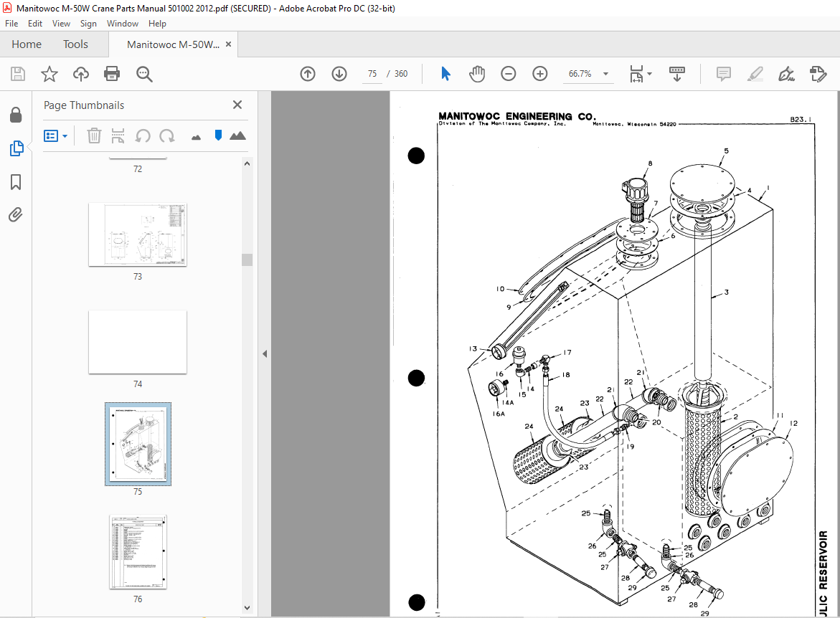This screenshot has height=618, width=840.
Task: Open the Window menu
Action: click(123, 24)
